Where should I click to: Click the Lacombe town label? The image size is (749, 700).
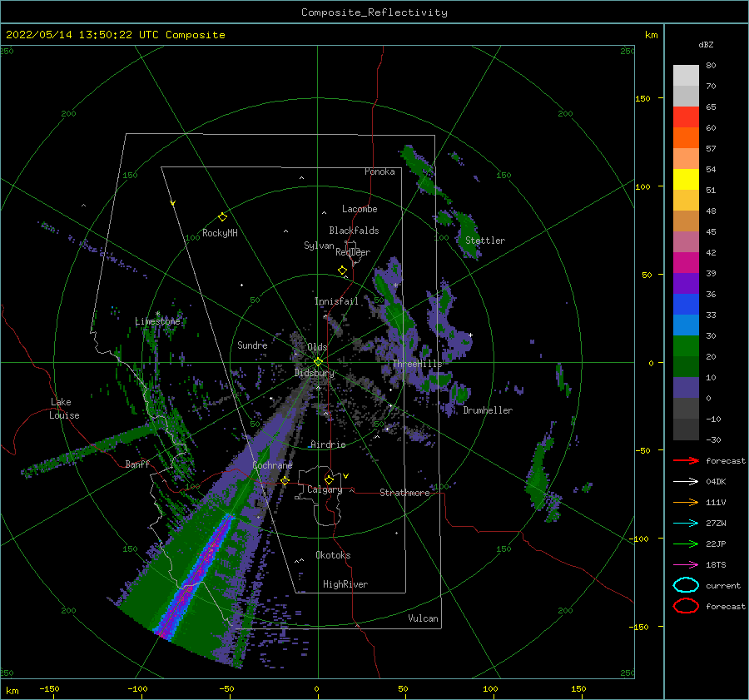point(360,209)
